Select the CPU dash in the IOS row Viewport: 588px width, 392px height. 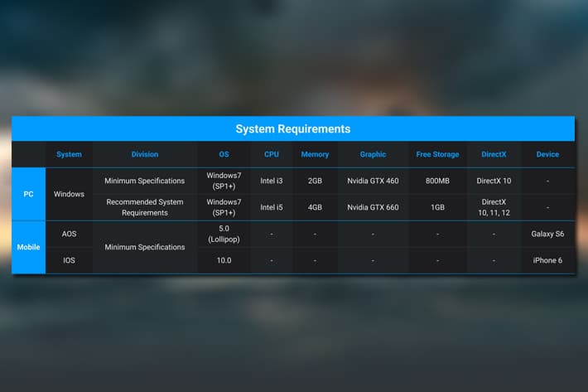click(272, 261)
